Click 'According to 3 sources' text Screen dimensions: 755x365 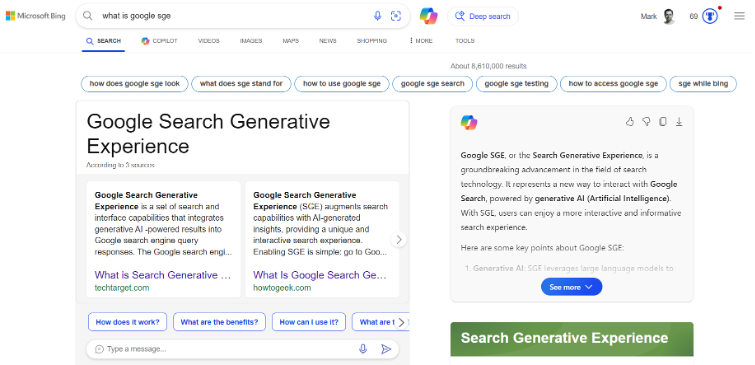pyautogui.click(x=120, y=165)
